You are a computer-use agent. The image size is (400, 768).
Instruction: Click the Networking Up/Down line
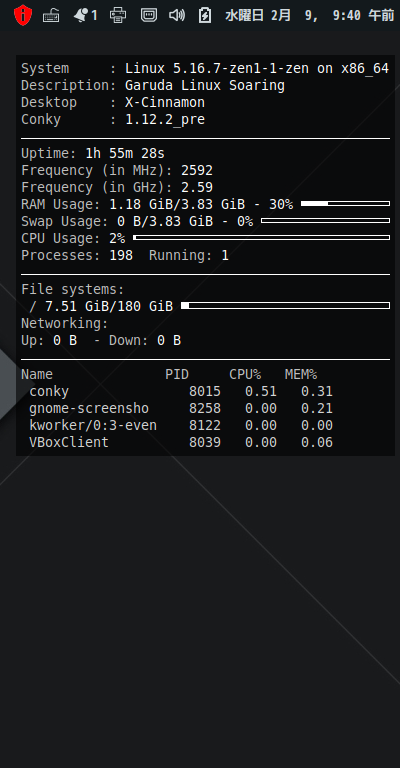(x=101, y=340)
